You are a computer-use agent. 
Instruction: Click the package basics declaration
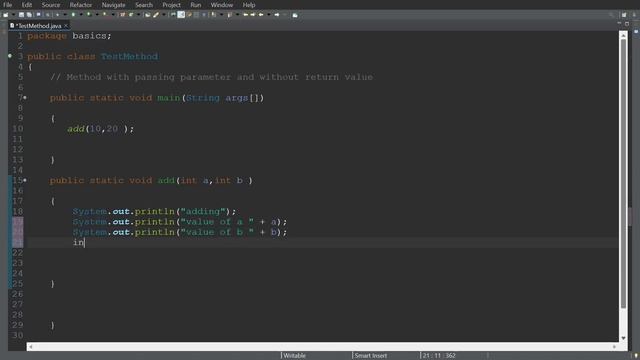pyautogui.click(x=69, y=36)
